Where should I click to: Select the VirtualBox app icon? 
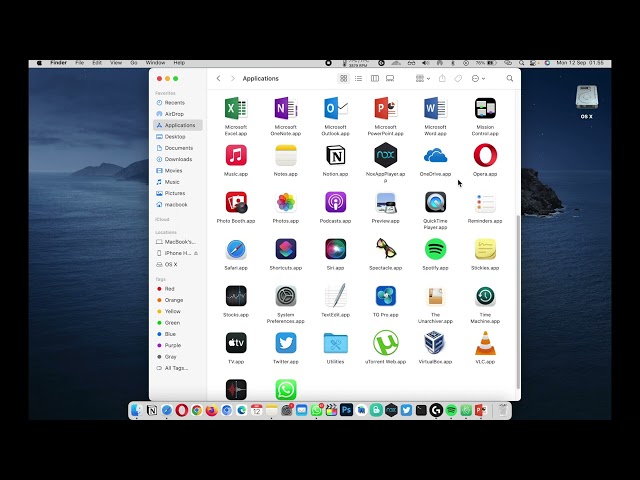(x=435, y=342)
